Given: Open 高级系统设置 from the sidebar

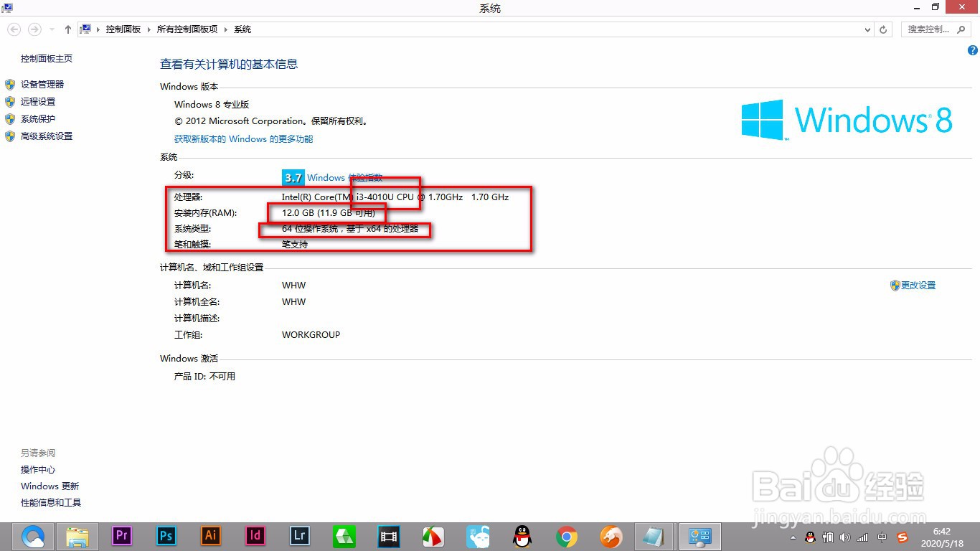Looking at the screenshot, I should pos(47,136).
